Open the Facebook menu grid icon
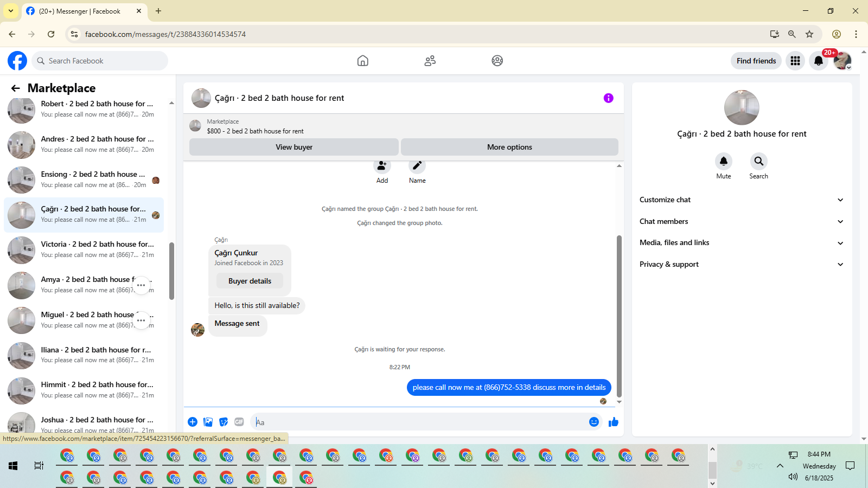 795,61
